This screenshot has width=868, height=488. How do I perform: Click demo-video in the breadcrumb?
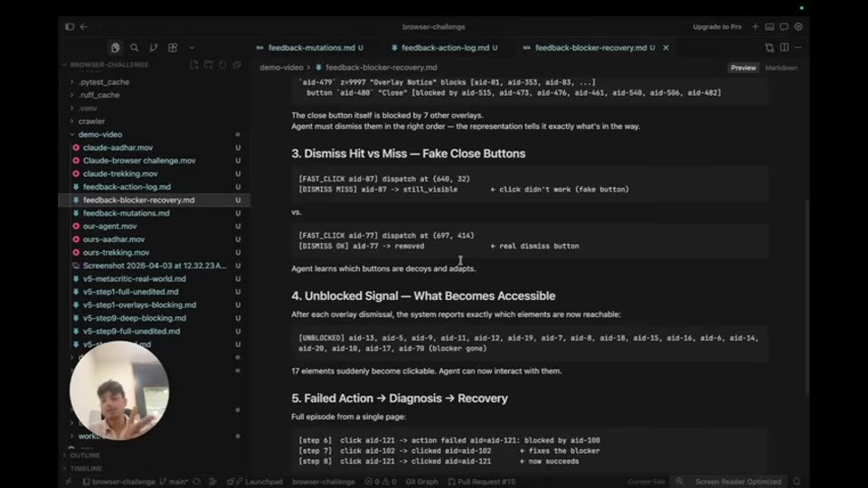point(281,68)
